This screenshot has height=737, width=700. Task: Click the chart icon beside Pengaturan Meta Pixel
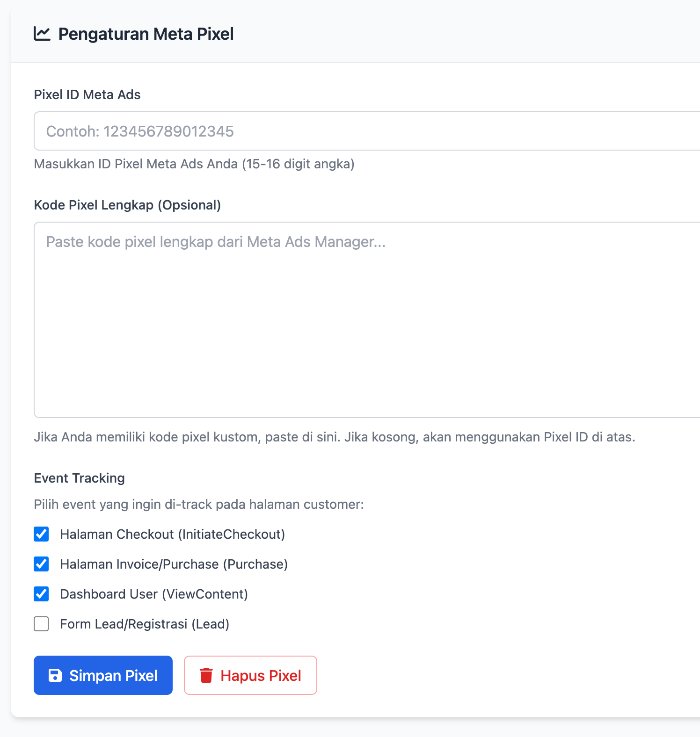pyautogui.click(x=42, y=34)
